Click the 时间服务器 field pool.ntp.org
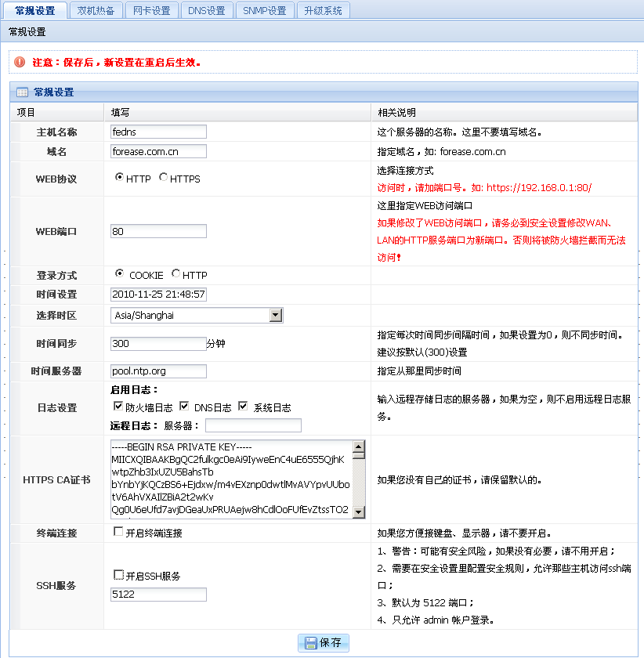Screen dimensions: 644x658 [158, 371]
